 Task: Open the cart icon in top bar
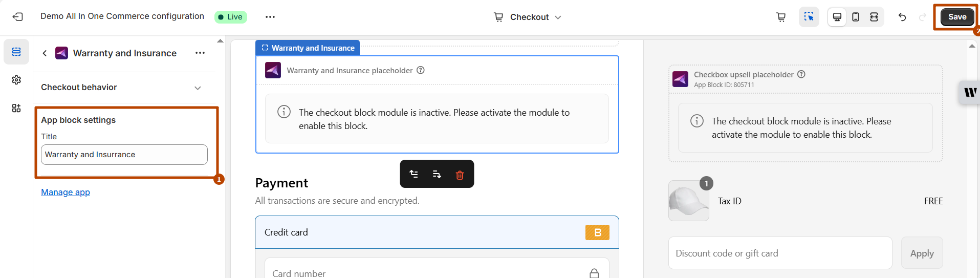[x=781, y=17]
